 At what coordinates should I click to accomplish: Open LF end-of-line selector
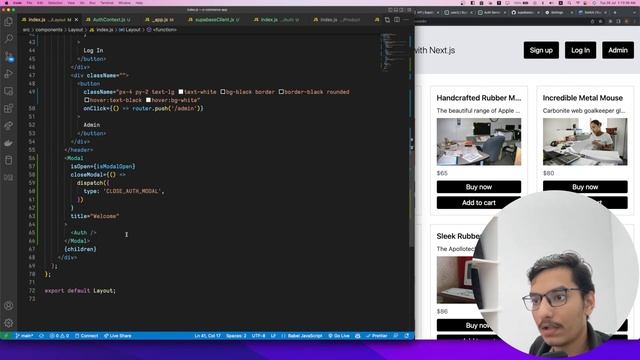pos(273,336)
